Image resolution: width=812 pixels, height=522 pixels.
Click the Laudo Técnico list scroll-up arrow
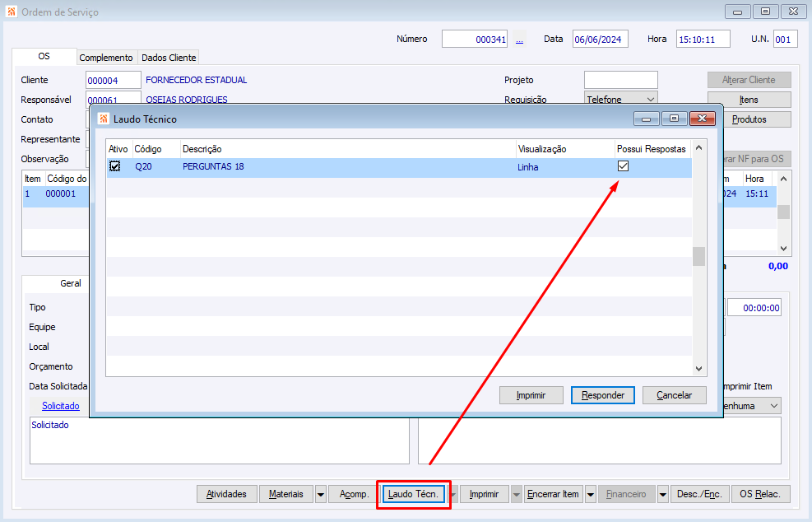point(698,147)
